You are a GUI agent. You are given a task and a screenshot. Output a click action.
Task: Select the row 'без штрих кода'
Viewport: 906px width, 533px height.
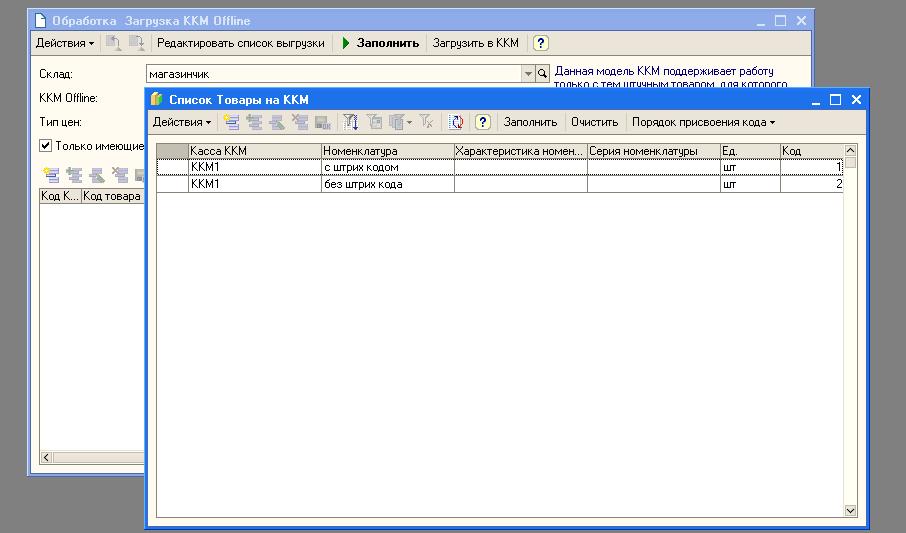[x=500, y=184]
